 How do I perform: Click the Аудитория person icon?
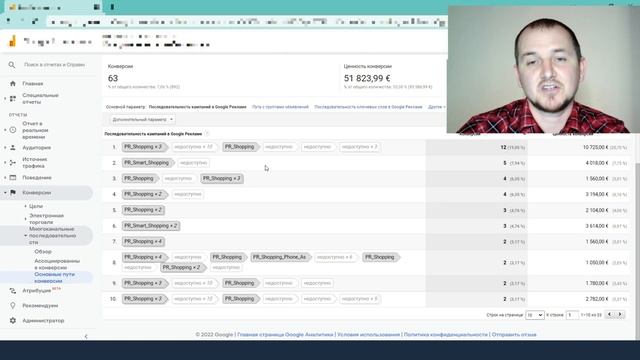click(x=13, y=147)
